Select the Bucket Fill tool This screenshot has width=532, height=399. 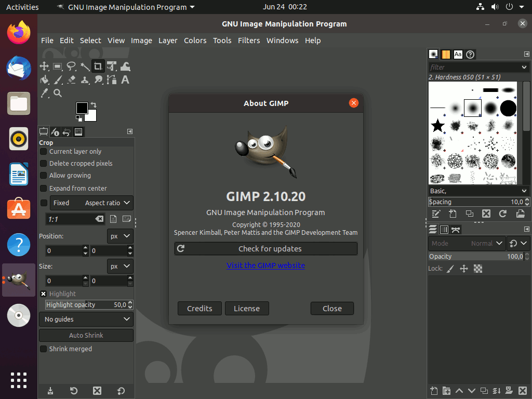44,79
